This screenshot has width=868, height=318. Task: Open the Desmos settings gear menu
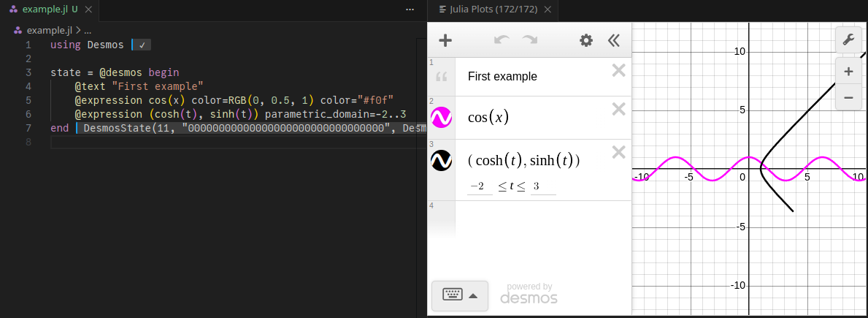coord(586,40)
